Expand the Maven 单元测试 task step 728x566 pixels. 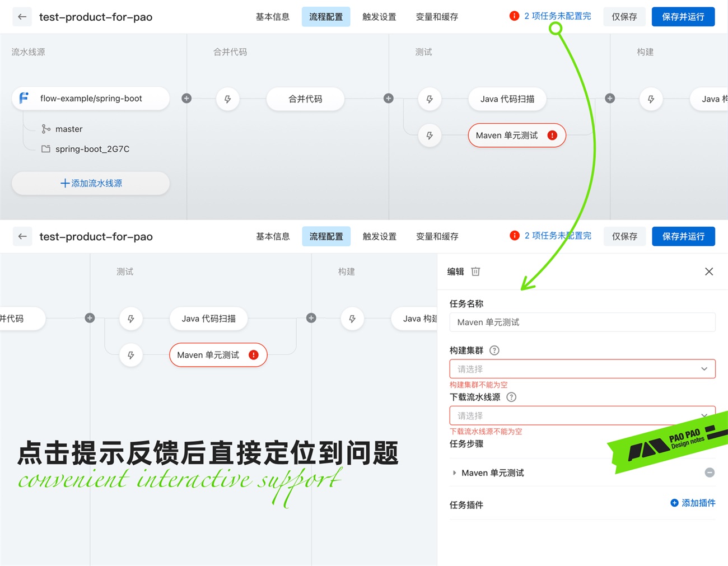(455, 473)
